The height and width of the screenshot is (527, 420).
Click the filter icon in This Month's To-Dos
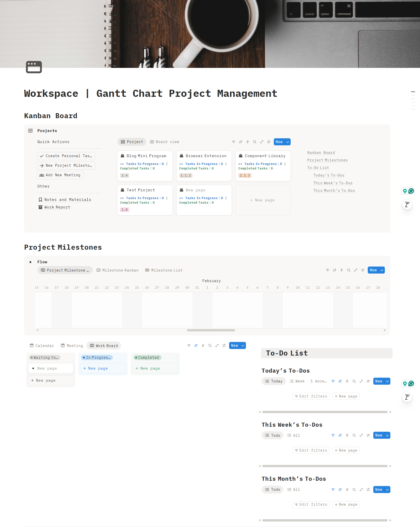coord(333,490)
